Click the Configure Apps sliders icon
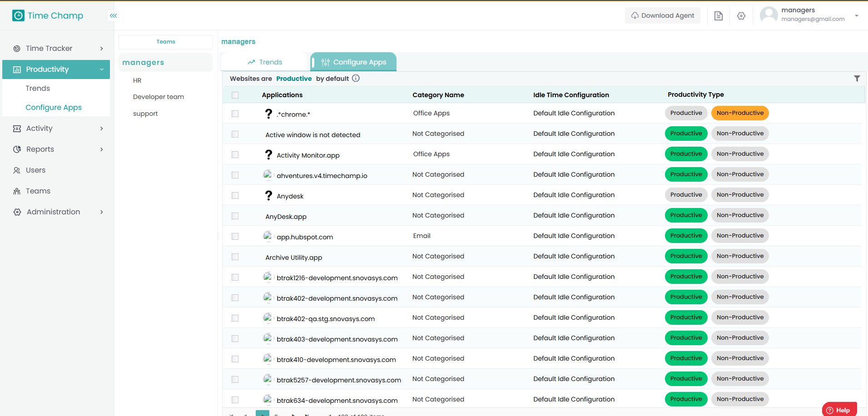868x416 pixels. [326, 62]
